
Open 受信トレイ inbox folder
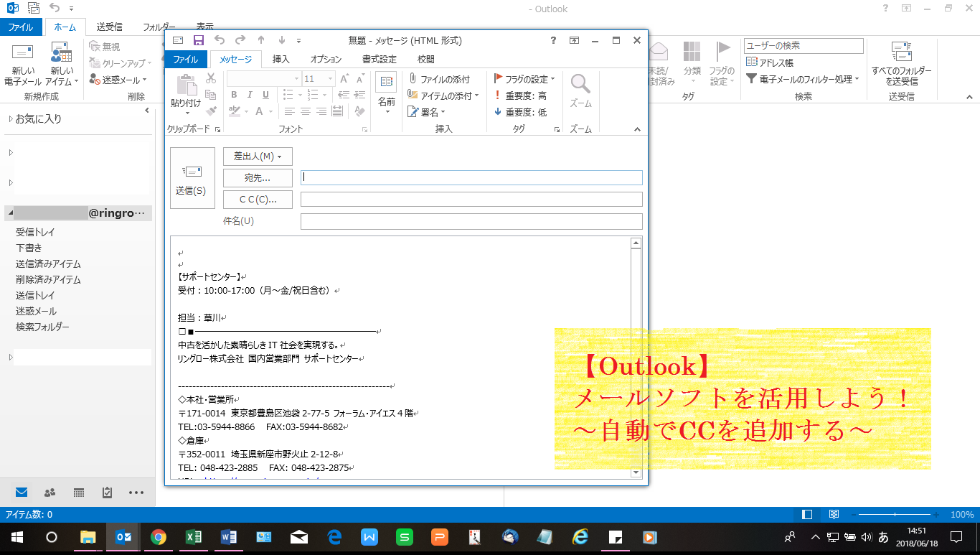click(36, 232)
